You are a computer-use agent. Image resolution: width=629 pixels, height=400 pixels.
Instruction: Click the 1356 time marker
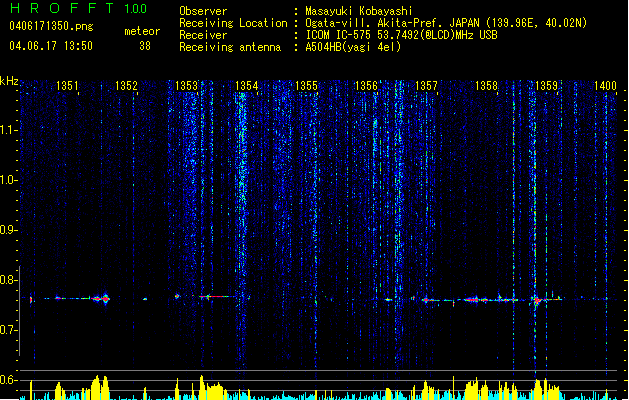[366, 86]
